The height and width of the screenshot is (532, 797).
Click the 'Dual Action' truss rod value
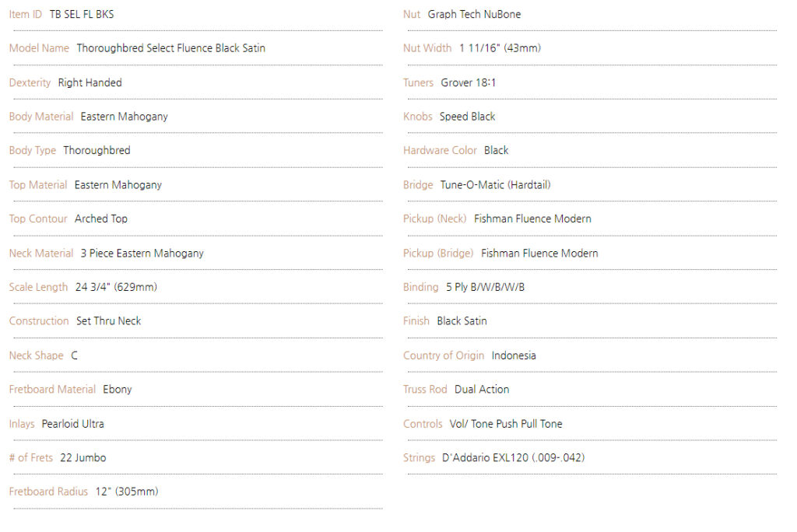482,390
